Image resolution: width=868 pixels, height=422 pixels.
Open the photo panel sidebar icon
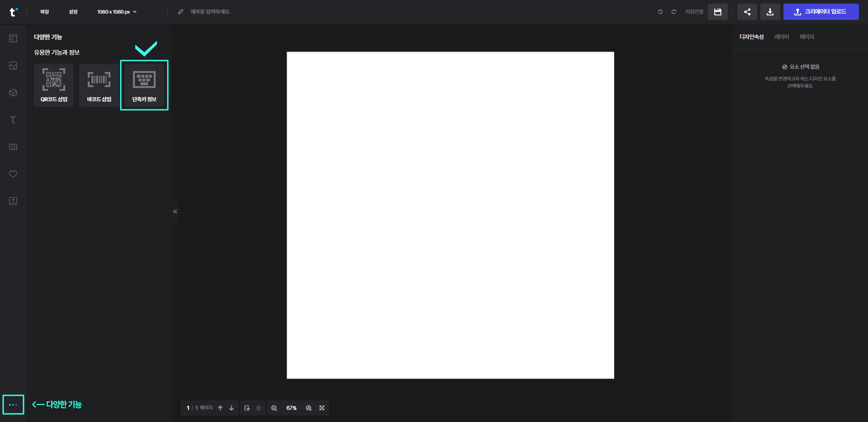[x=13, y=66]
